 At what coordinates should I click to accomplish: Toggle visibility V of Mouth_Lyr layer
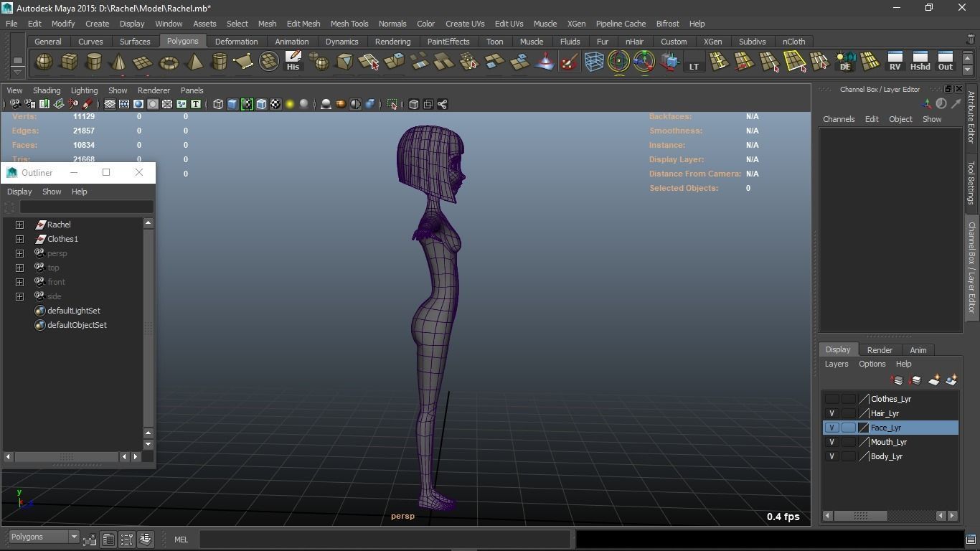click(x=831, y=442)
